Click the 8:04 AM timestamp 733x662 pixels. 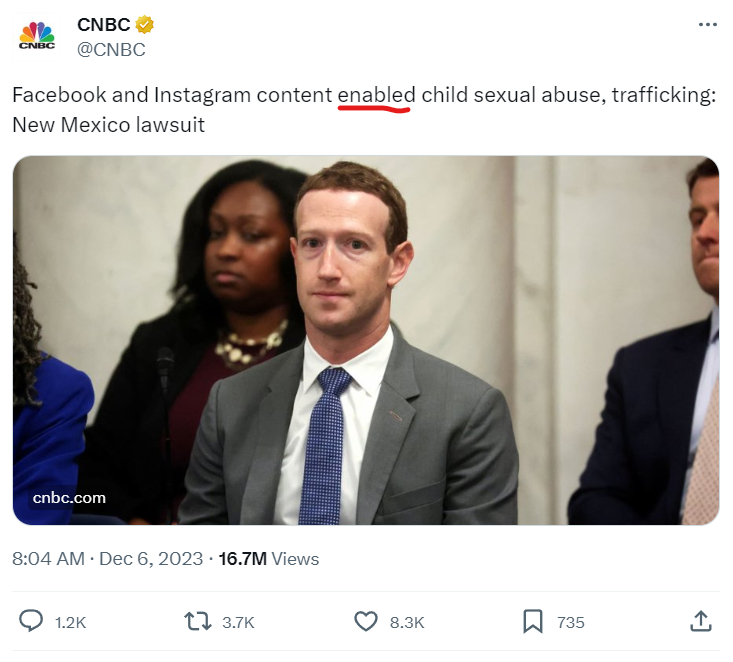[x=48, y=559]
